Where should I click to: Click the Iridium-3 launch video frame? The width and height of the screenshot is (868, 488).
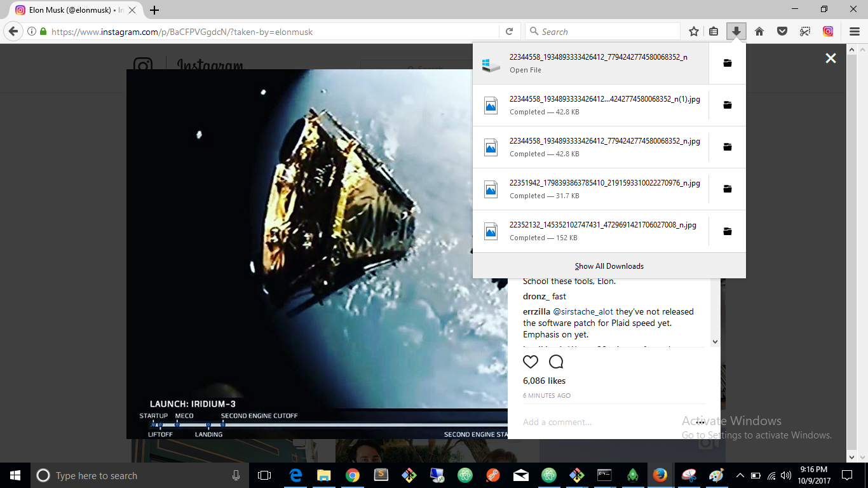click(x=317, y=254)
